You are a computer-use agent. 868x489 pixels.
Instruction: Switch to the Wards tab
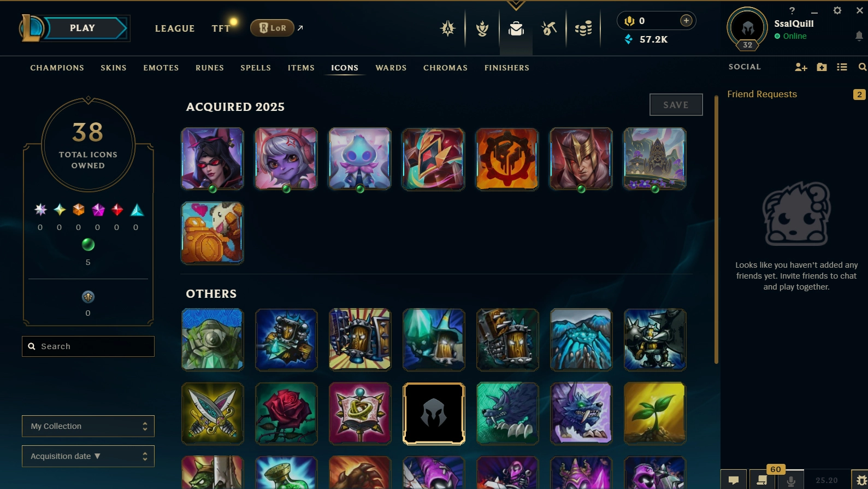pyautogui.click(x=391, y=68)
